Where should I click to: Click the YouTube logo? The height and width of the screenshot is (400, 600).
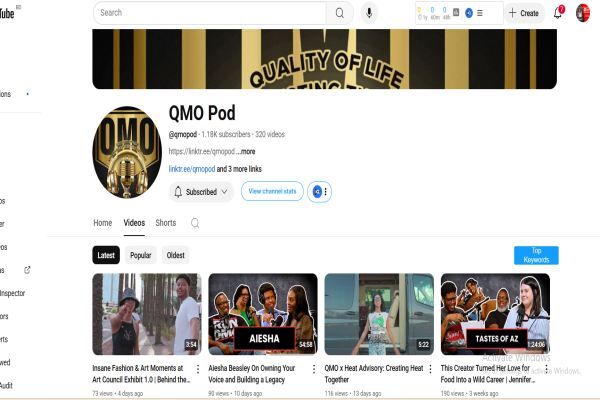pos(8,13)
